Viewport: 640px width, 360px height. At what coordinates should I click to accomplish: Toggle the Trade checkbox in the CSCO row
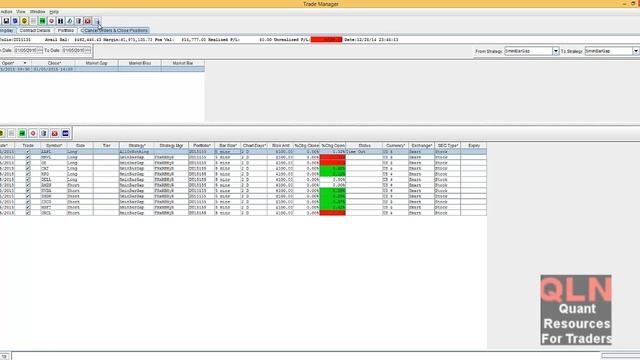pos(28,202)
